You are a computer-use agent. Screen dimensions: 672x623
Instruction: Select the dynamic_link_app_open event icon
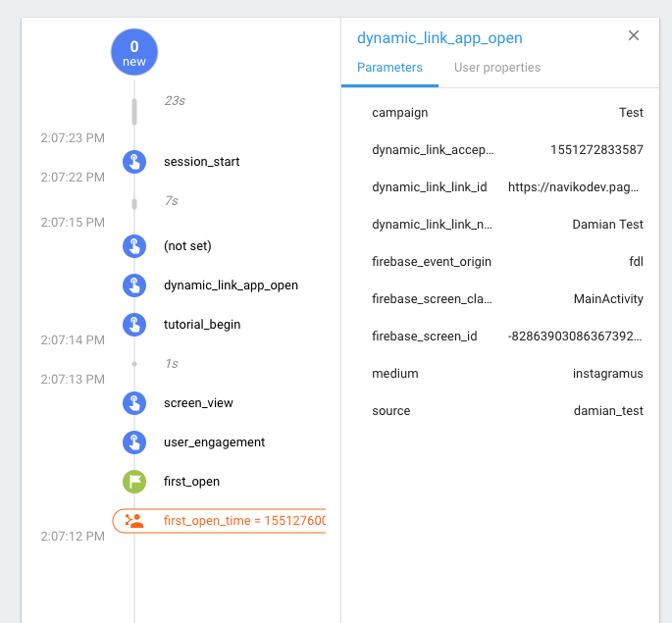(x=134, y=286)
